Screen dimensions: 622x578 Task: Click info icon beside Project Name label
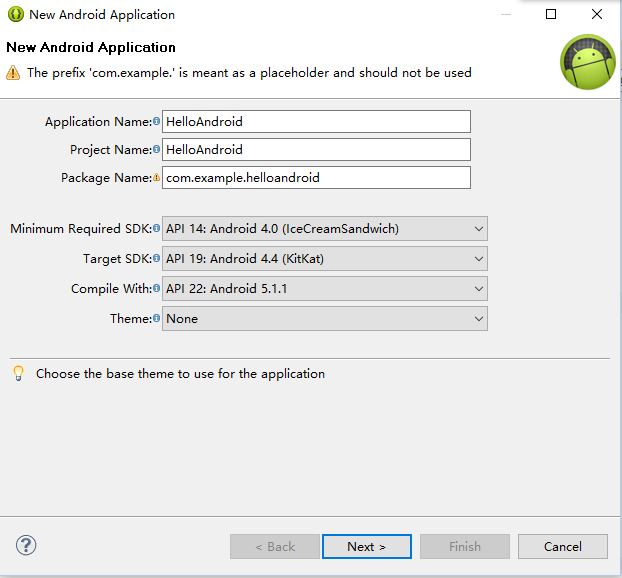pyautogui.click(x=156, y=150)
